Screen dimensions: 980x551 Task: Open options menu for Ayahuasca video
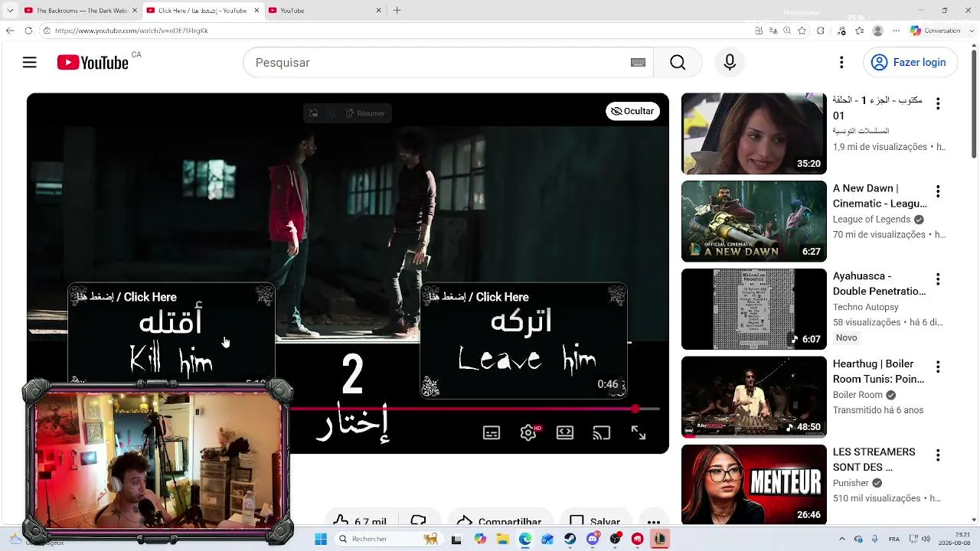[938, 279]
